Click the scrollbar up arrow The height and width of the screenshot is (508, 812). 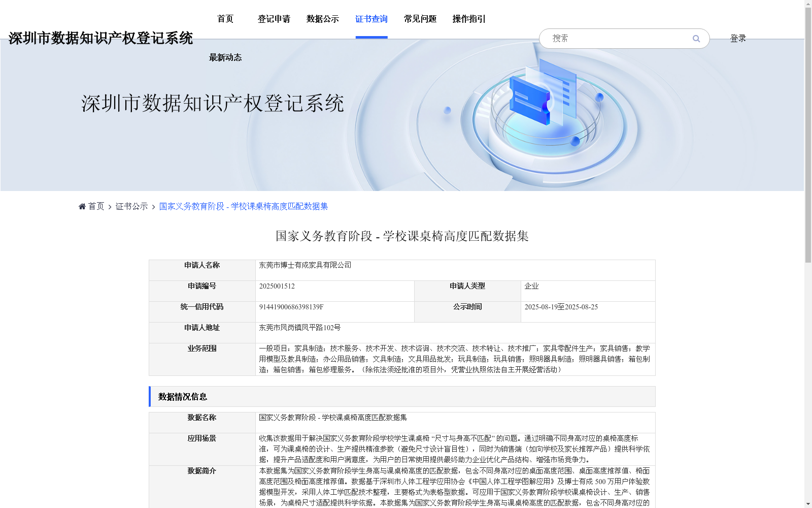(808, 4)
